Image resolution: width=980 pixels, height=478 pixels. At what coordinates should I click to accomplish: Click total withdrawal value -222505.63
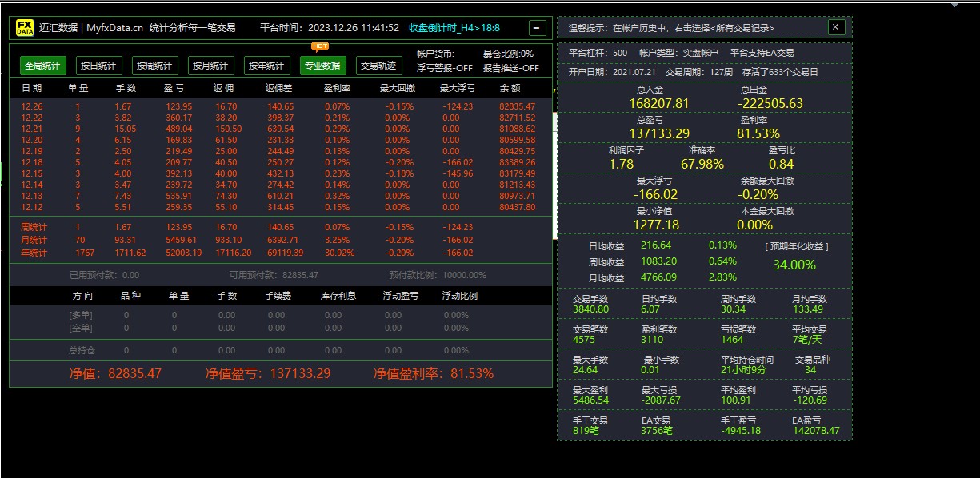coord(770,103)
